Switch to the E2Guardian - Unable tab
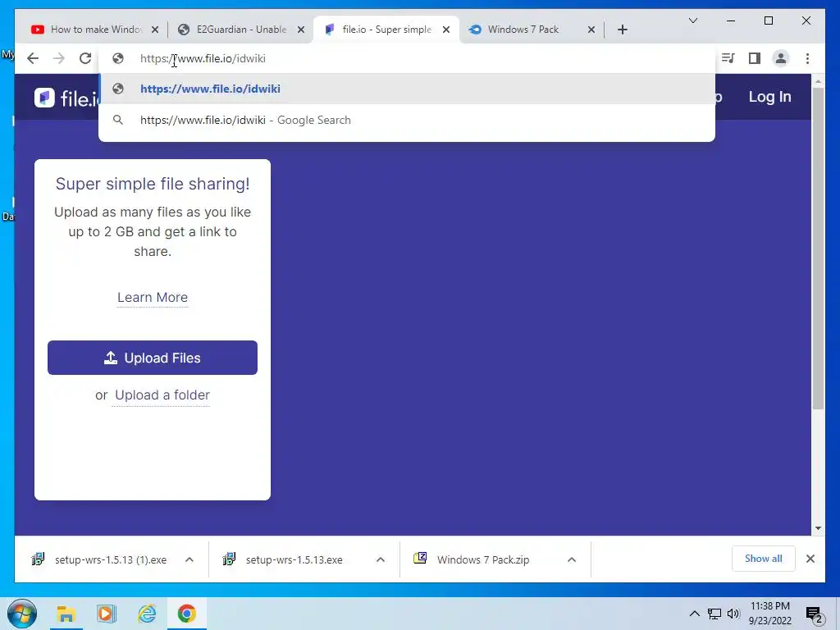 point(235,30)
